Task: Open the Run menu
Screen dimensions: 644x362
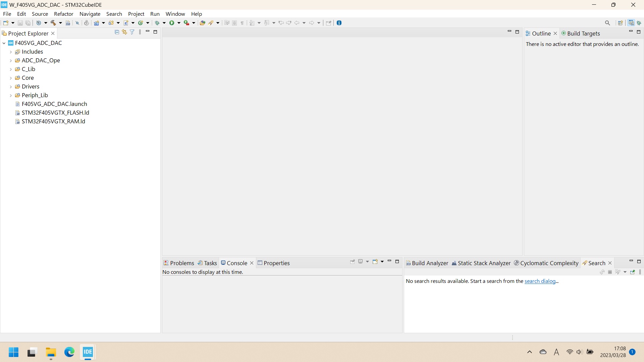Action: point(155,14)
